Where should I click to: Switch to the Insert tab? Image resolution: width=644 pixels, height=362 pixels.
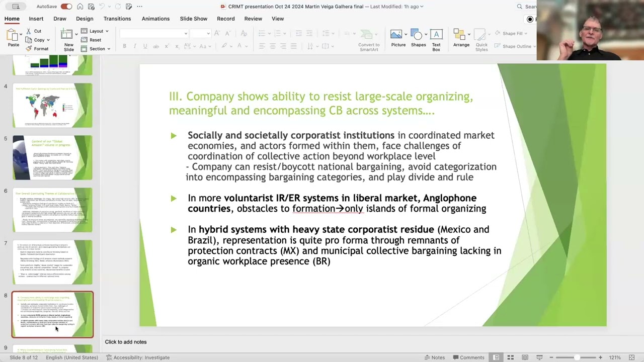tap(36, 19)
